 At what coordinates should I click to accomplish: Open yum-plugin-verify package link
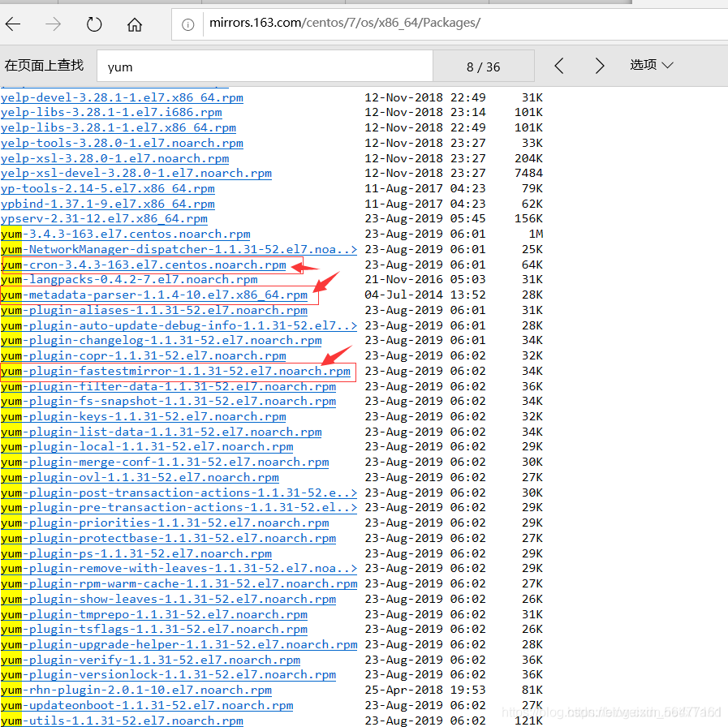[x=150, y=660]
